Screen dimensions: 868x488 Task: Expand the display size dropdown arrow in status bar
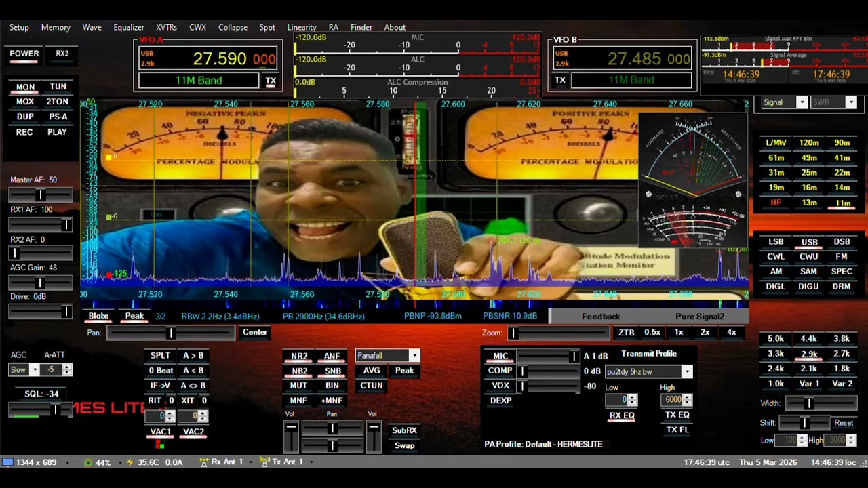pyautogui.click(x=67, y=462)
